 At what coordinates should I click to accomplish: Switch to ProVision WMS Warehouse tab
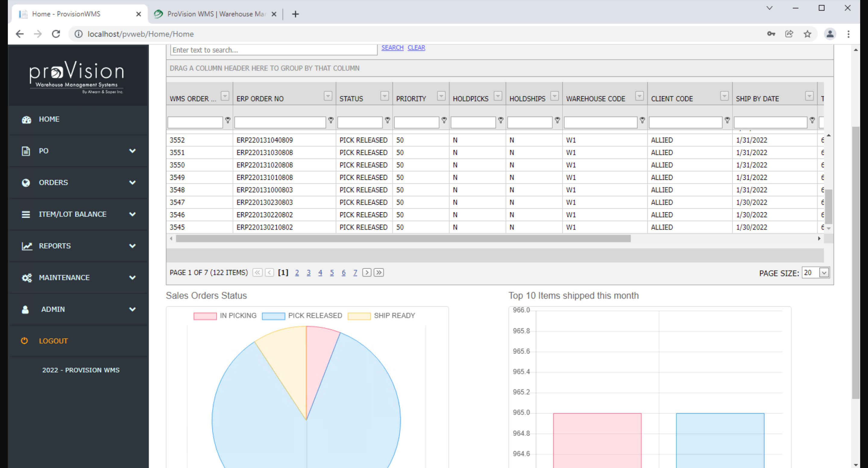[x=216, y=14]
